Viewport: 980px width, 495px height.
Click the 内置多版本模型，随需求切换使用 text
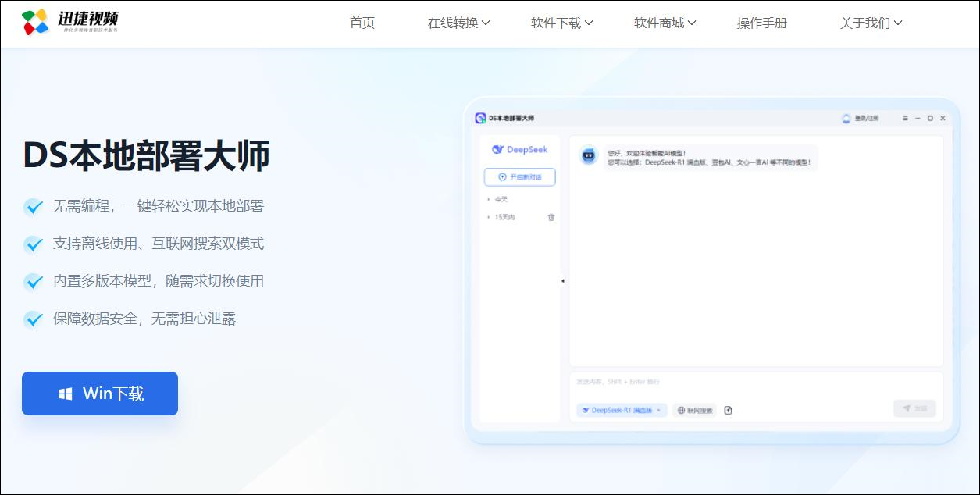pyautogui.click(x=159, y=281)
